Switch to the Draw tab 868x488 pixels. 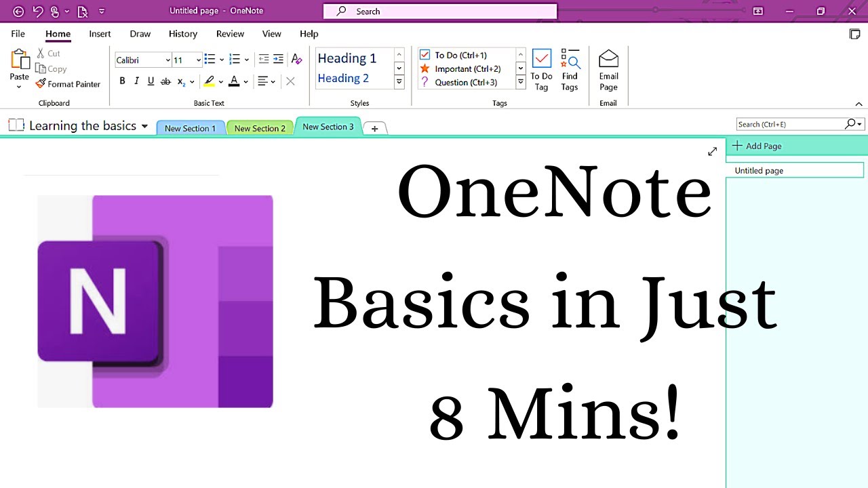(140, 33)
